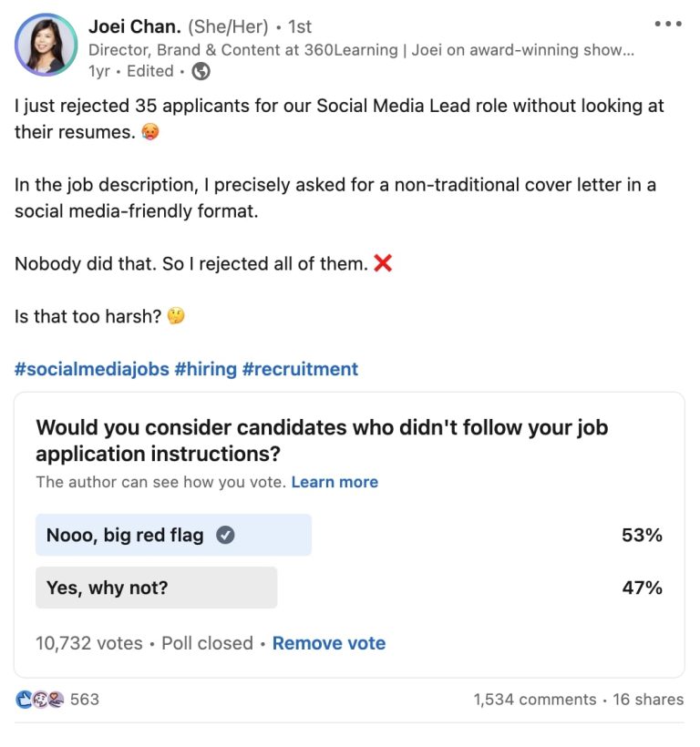The image size is (700, 747).
Task: Open the Learn more link
Action: pyautogui.click(x=335, y=482)
